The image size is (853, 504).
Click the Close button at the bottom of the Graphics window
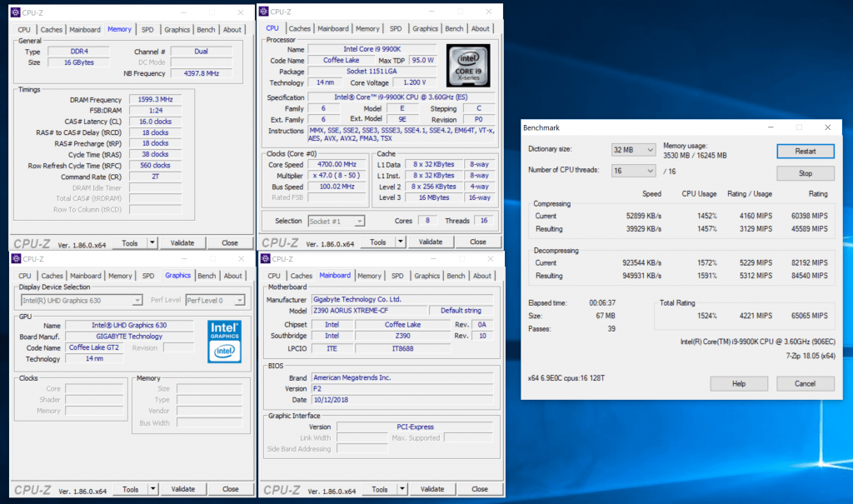click(x=230, y=489)
